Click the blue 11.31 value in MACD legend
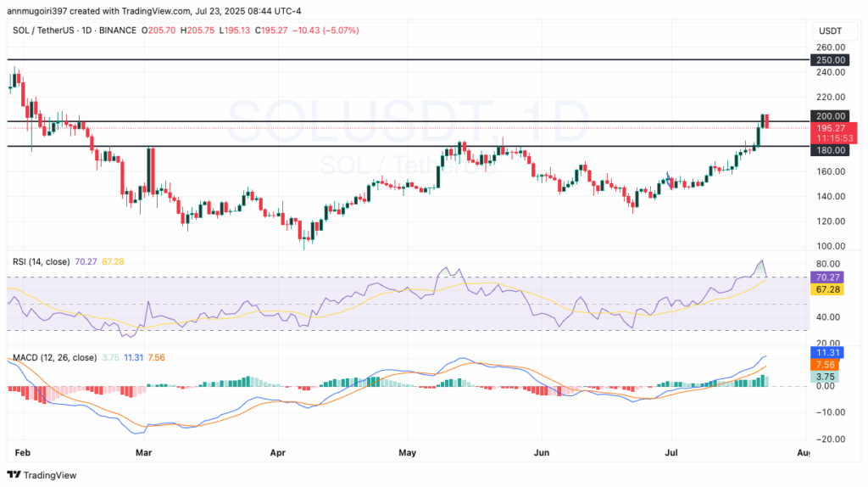 tap(133, 358)
